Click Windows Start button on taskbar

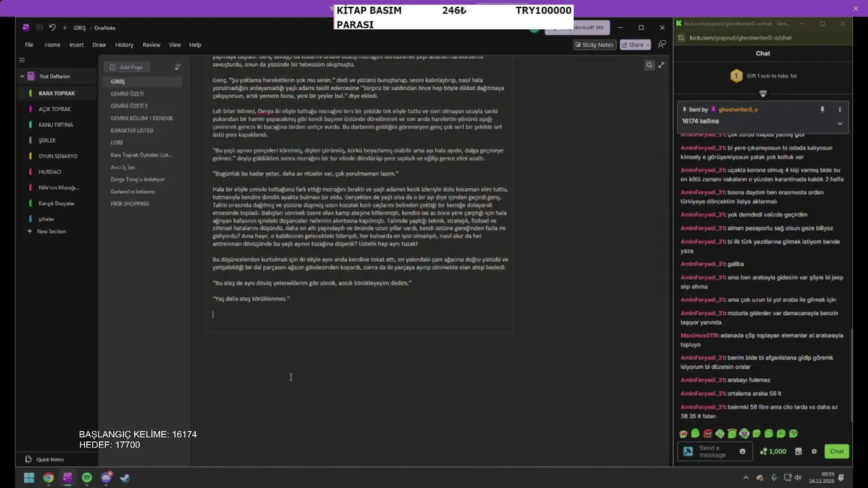pos(29,478)
